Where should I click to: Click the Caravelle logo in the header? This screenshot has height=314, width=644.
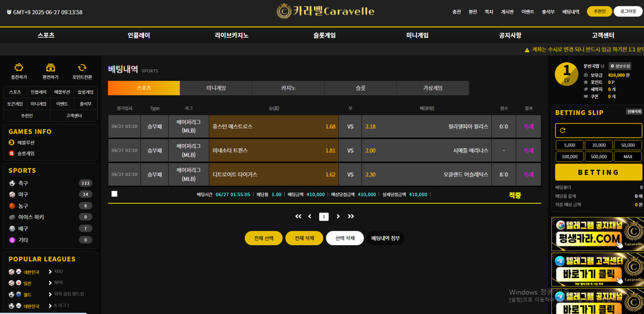tap(325, 11)
